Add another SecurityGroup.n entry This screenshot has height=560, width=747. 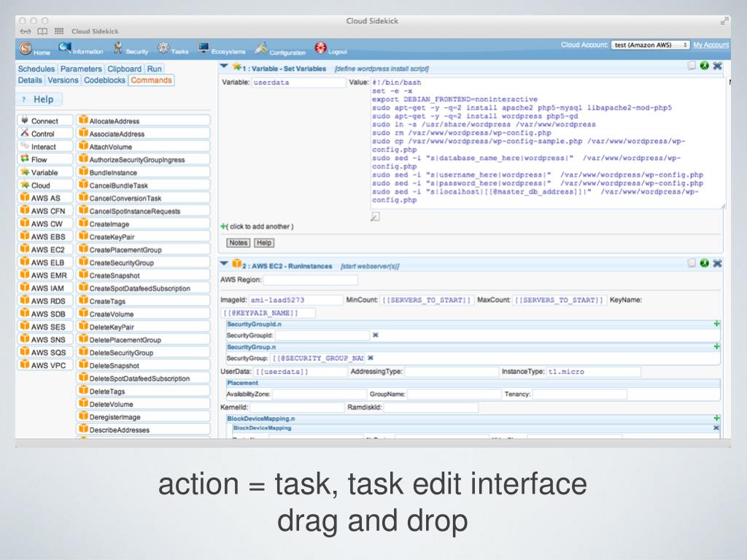[716, 346]
